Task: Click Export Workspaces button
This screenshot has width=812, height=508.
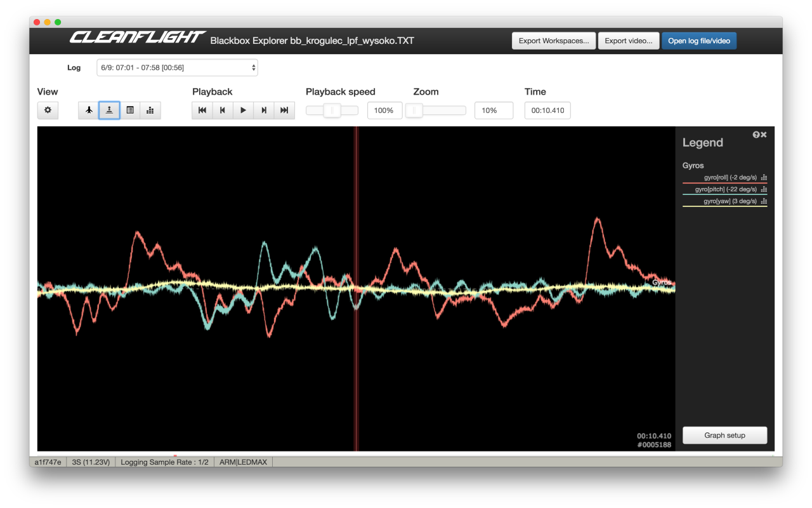Action: pos(553,40)
